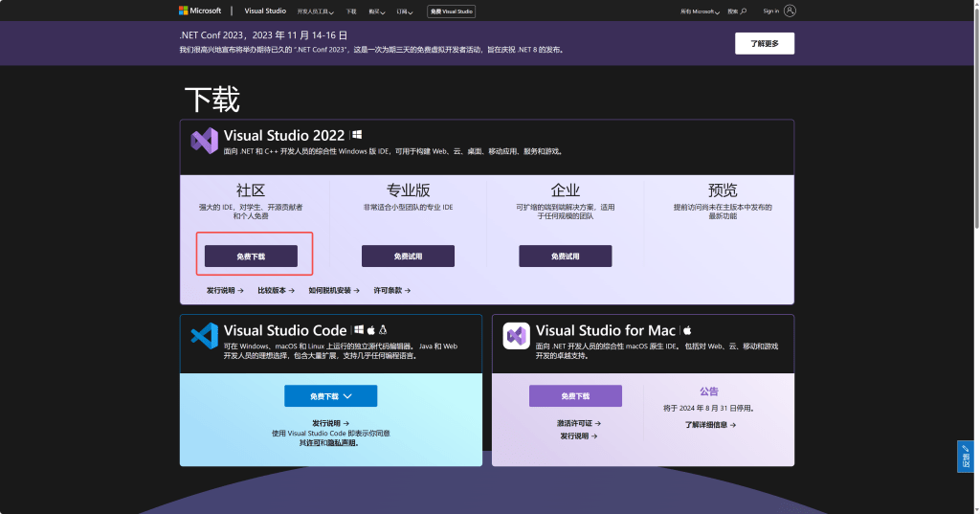Click 免费试用 button under 专业版

pyautogui.click(x=408, y=257)
